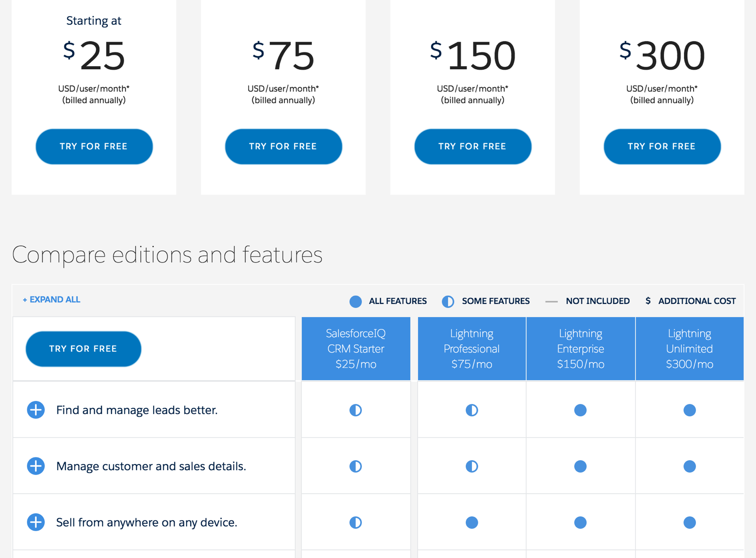This screenshot has height=558, width=756.
Task: Select the Lightning Unlimited column header
Action: [689, 349]
